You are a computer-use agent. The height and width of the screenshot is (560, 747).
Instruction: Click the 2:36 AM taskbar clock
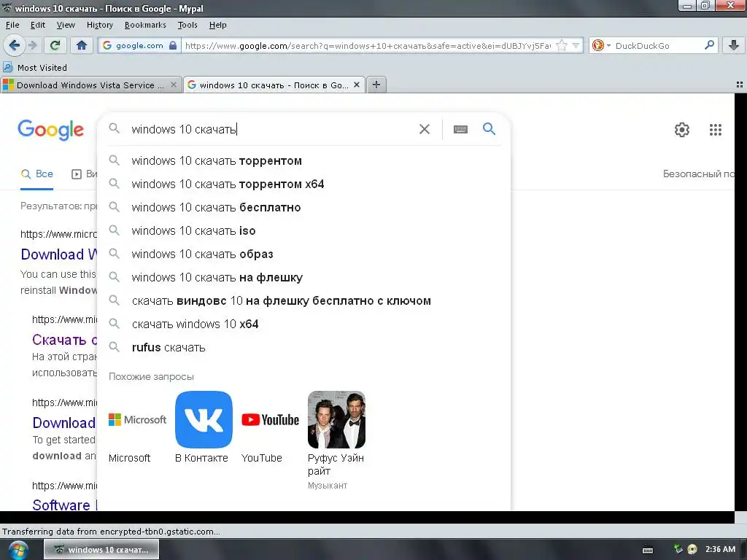coord(720,549)
